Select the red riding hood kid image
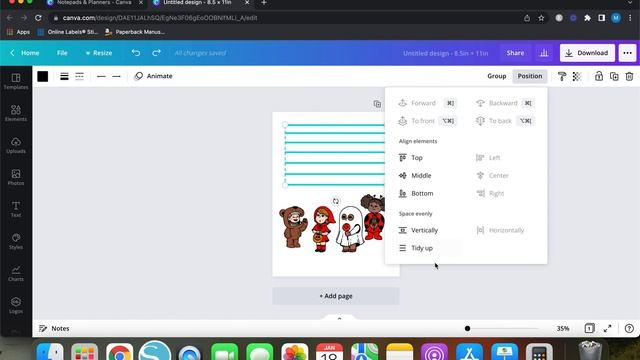This screenshot has width=640, height=360. (323, 229)
